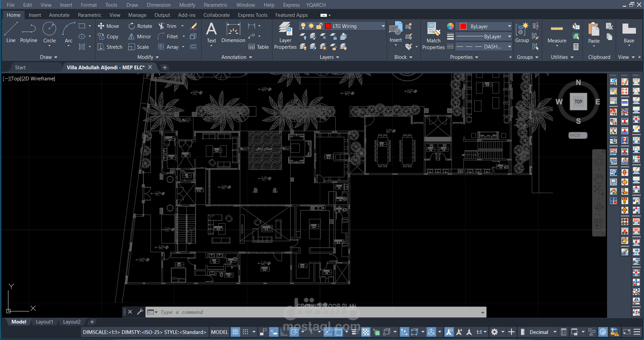Select the Polyline tool
This screenshot has height=340, width=644.
click(x=29, y=33)
